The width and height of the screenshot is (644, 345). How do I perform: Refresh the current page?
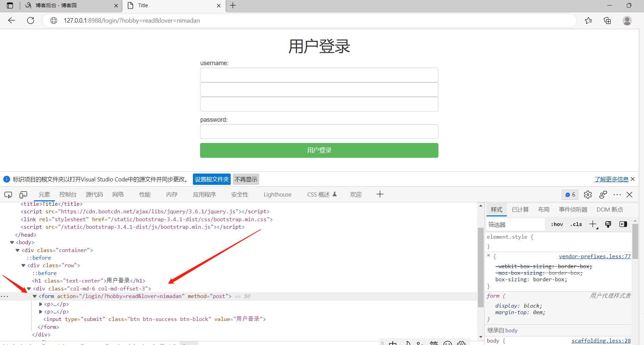point(31,20)
